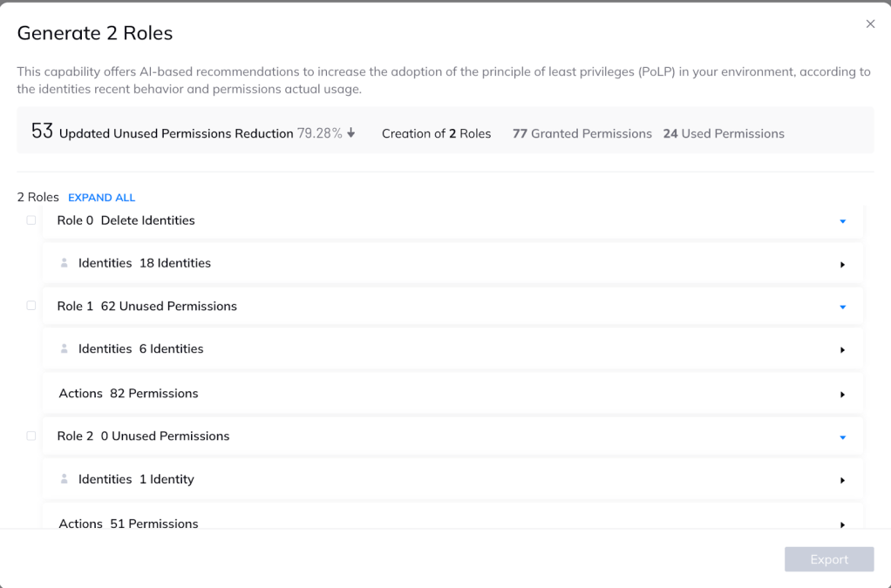Image resolution: width=891 pixels, height=588 pixels.
Task: Expand the 51 Permissions actions arrow
Action: [x=843, y=525]
